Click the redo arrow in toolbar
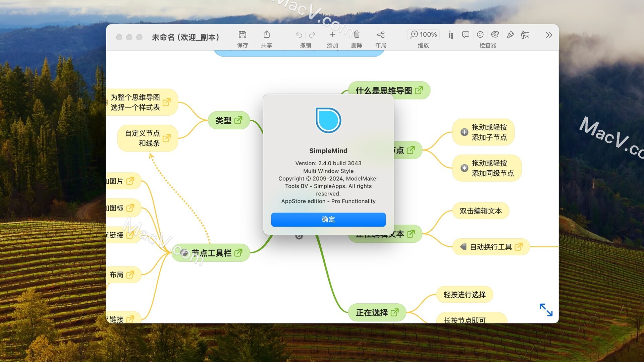This screenshot has width=644, height=362. click(x=312, y=35)
